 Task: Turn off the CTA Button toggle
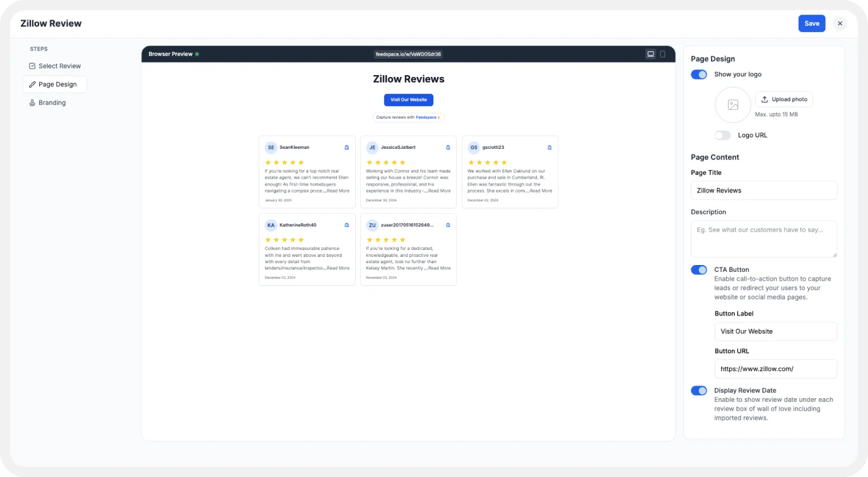(699, 270)
